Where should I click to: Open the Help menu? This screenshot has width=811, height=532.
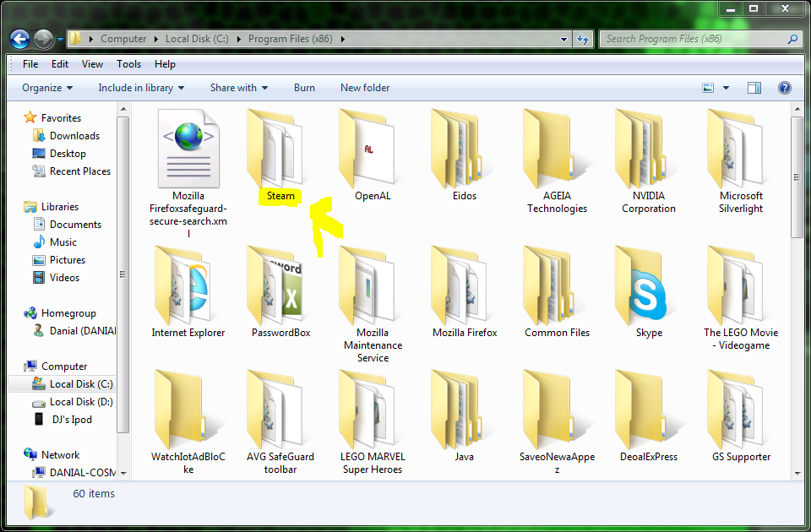(x=165, y=64)
